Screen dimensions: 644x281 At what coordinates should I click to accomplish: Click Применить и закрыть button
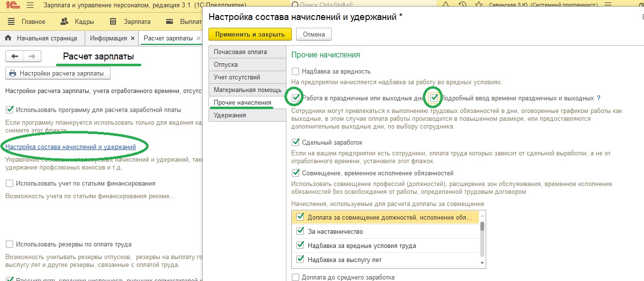click(x=250, y=35)
